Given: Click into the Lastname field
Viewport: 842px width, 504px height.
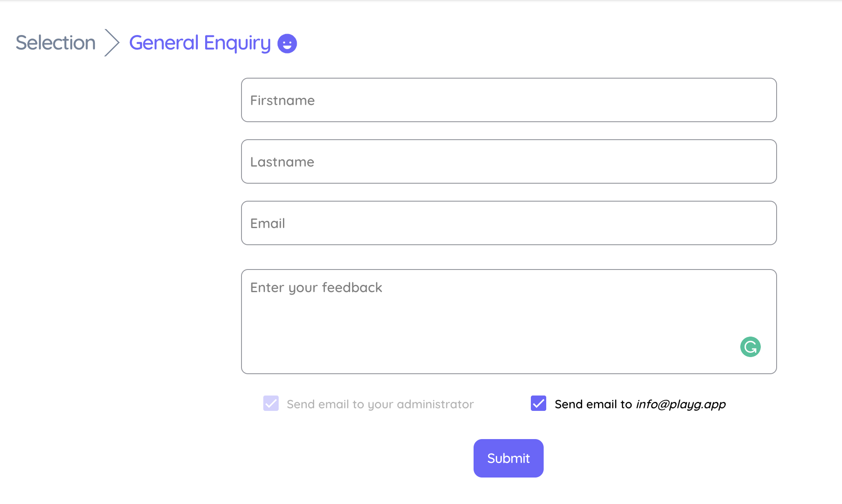Looking at the screenshot, I should 509,161.
